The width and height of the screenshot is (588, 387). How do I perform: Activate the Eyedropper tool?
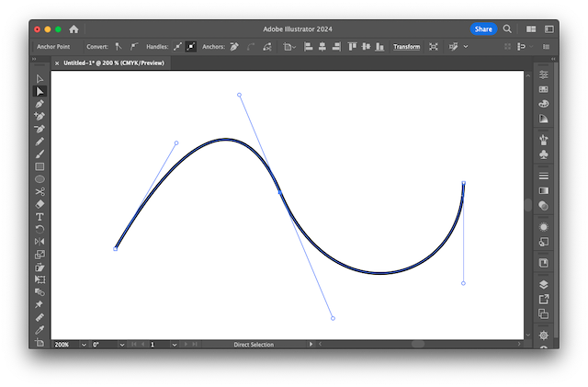tap(40, 329)
